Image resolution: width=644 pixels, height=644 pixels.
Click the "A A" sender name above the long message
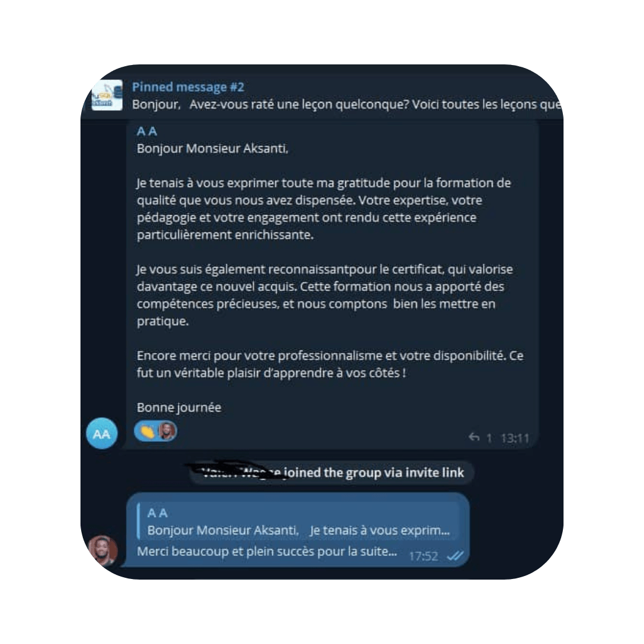point(147,131)
